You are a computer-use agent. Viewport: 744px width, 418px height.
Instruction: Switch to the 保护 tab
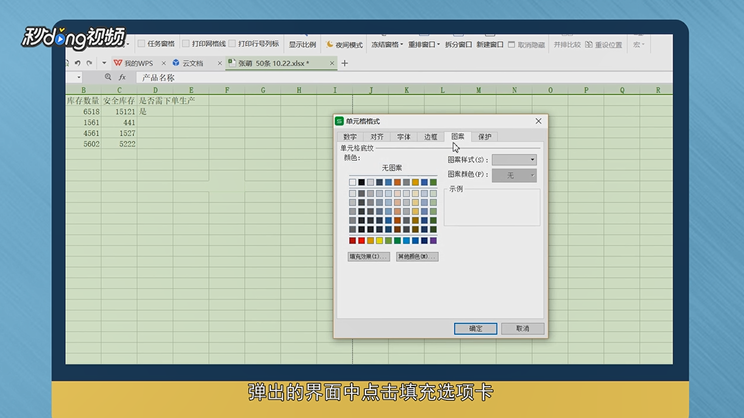tap(485, 137)
